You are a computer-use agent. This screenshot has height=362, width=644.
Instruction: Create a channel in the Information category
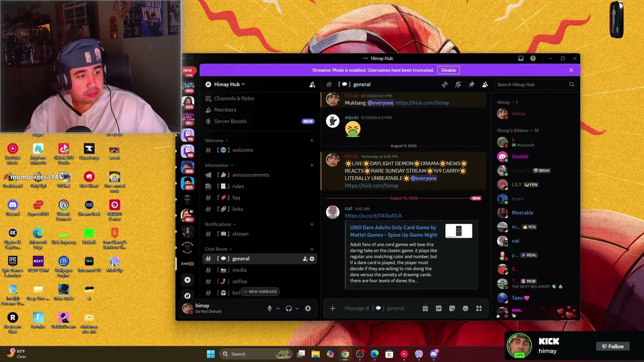coord(312,165)
